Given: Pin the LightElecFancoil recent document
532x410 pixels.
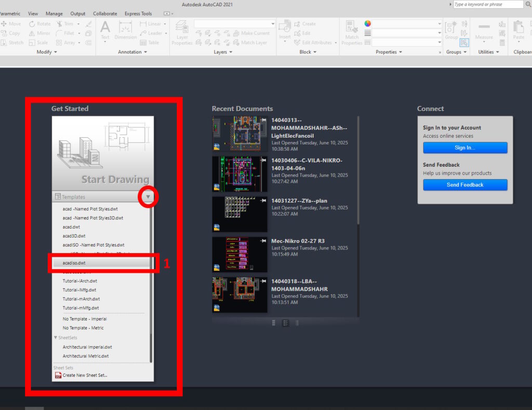Looking at the screenshot, I should 263,120.
